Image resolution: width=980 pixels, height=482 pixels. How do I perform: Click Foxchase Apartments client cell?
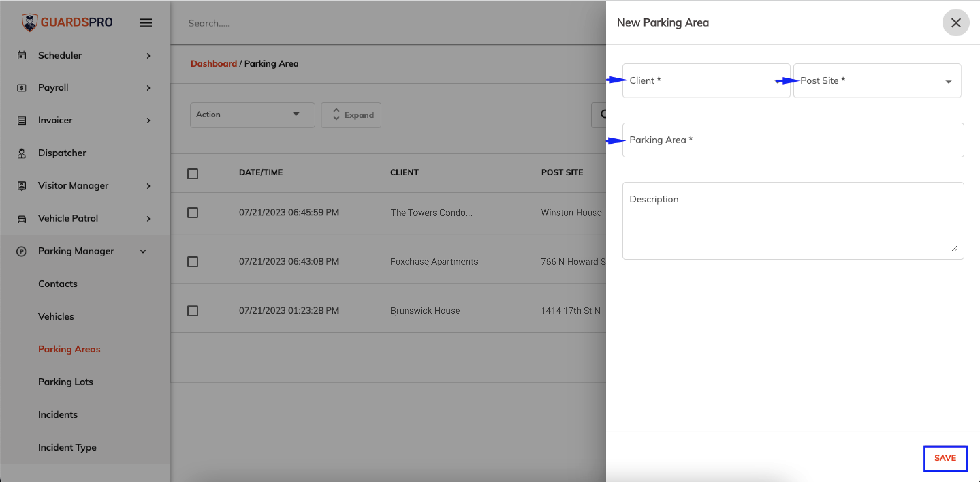click(x=434, y=262)
